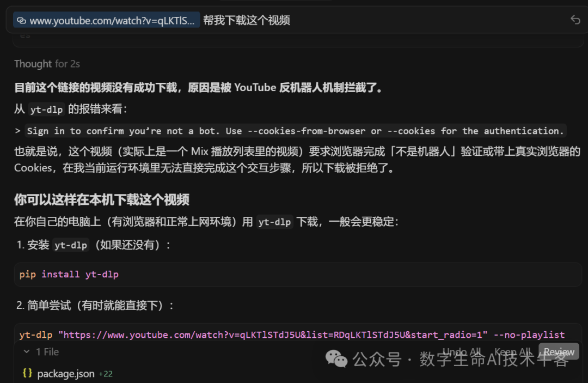Click the message text '帮我下载这个视频'
Image resolution: width=588 pixels, height=383 pixels.
247,20
